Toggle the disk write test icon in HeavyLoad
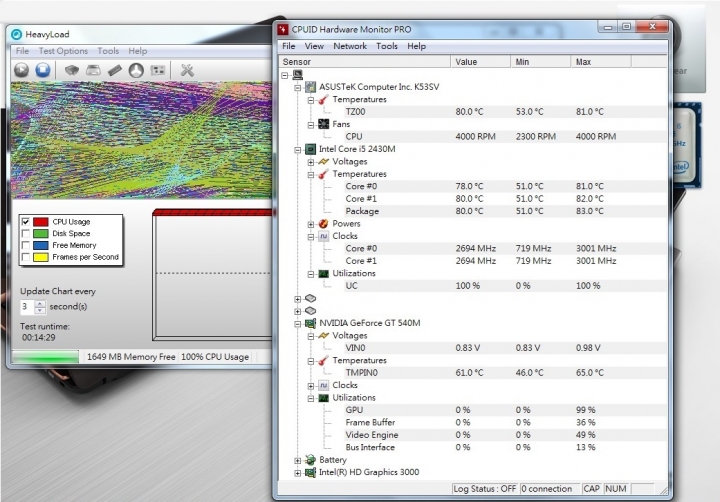The width and height of the screenshot is (720, 502). (93, 70)
